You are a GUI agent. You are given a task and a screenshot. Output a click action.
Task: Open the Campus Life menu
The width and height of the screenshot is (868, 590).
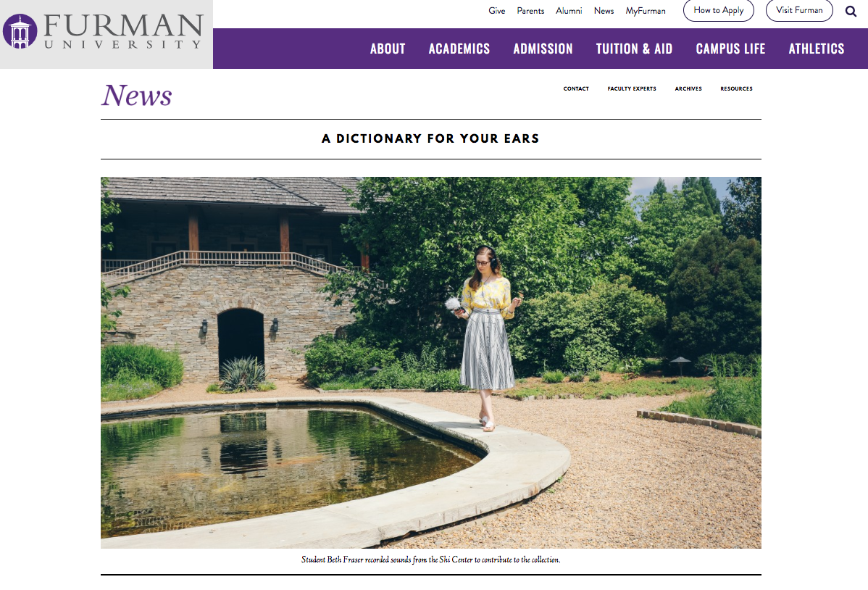coord(730,49)
